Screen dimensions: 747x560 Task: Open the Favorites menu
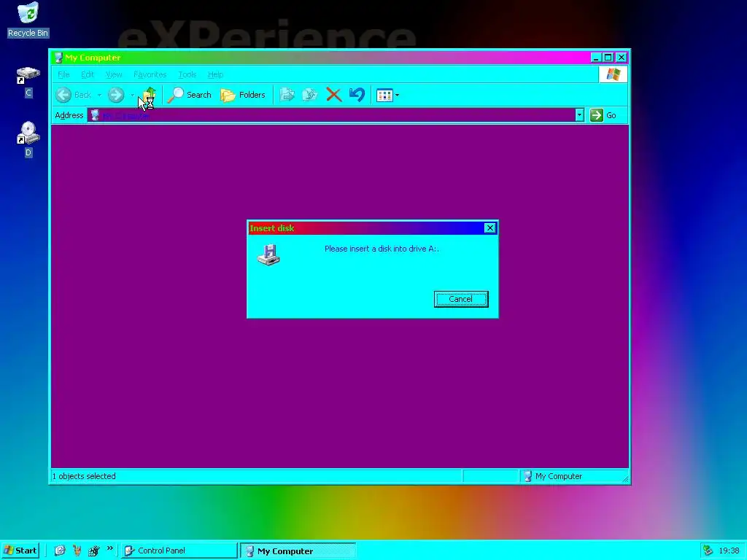(150, 75)
